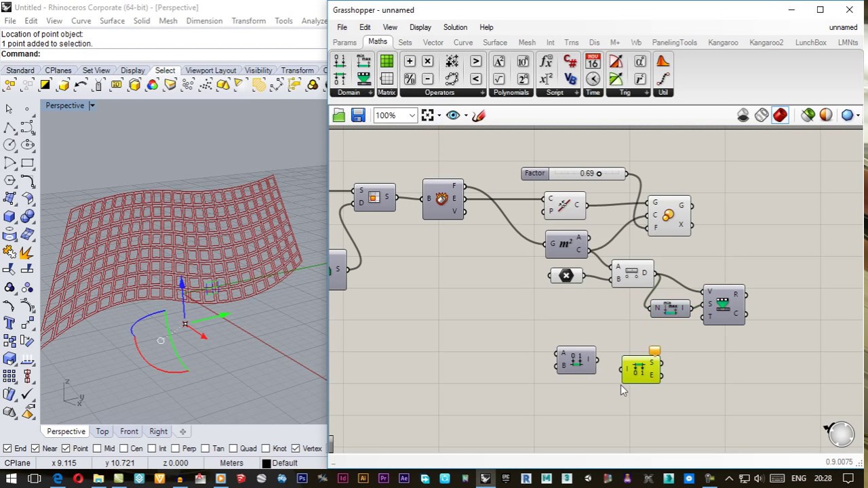This screenshot has height=488, width=868.
Task: Select the sketch brush icon in Grasshopper
Action: [479, 115]
